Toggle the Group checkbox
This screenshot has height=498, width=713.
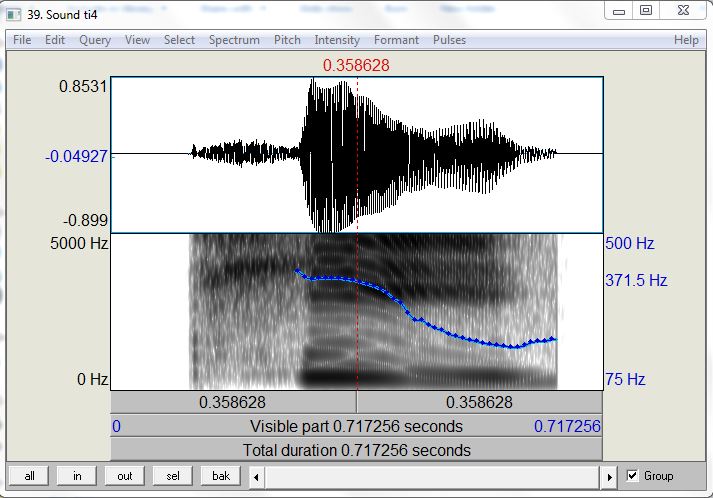(x=632, y=476)
